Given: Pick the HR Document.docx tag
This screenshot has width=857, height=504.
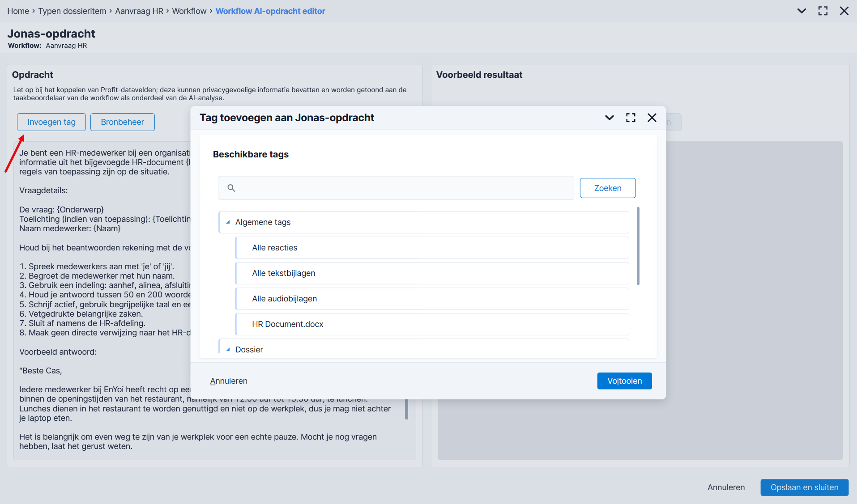Looking at the screenshot, I should pos(432,324).
